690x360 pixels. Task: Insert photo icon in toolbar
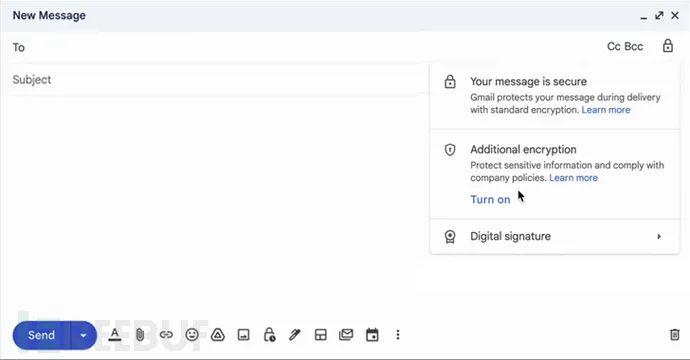(243, 335)
